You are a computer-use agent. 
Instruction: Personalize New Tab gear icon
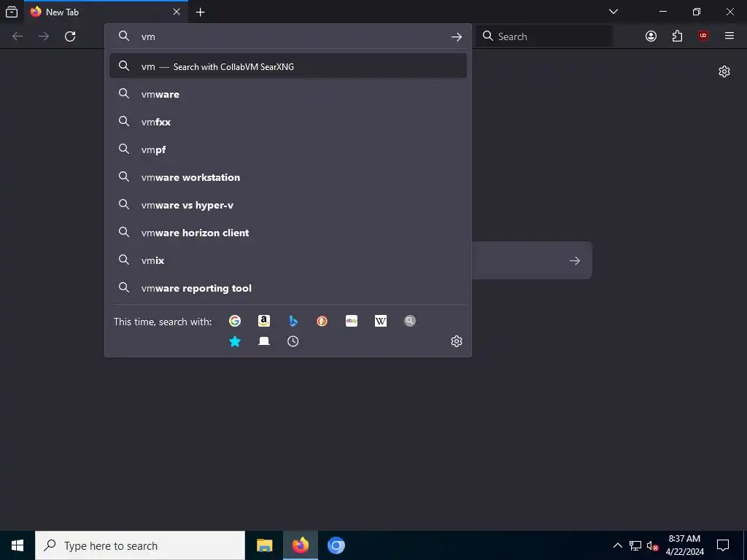[724, 71]
